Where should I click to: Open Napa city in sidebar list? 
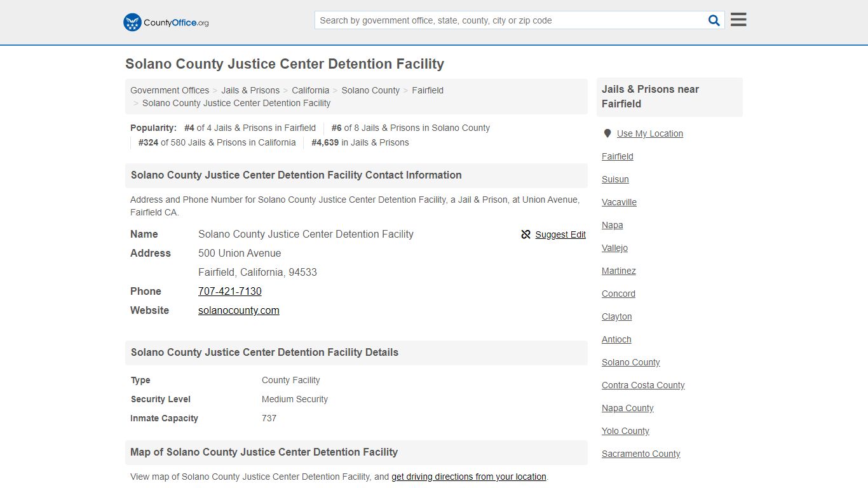pyautogui.click(x=613, y=225)
